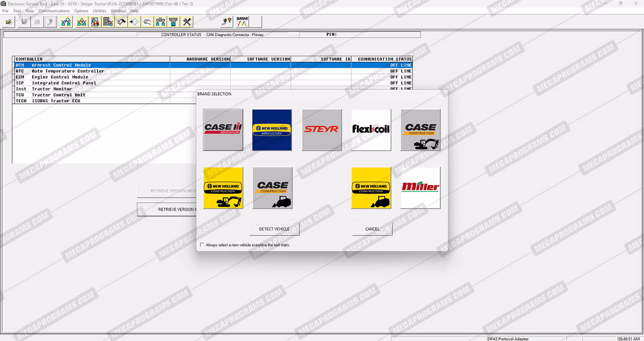Viewport: 644px width, 341px height.
Task: Select Case Construction with skid steer loader
Action: point(272,188)
